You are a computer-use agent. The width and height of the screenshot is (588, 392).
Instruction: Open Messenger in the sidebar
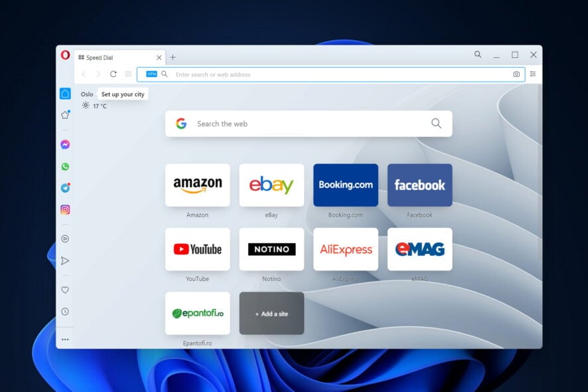tap(65, 145)
